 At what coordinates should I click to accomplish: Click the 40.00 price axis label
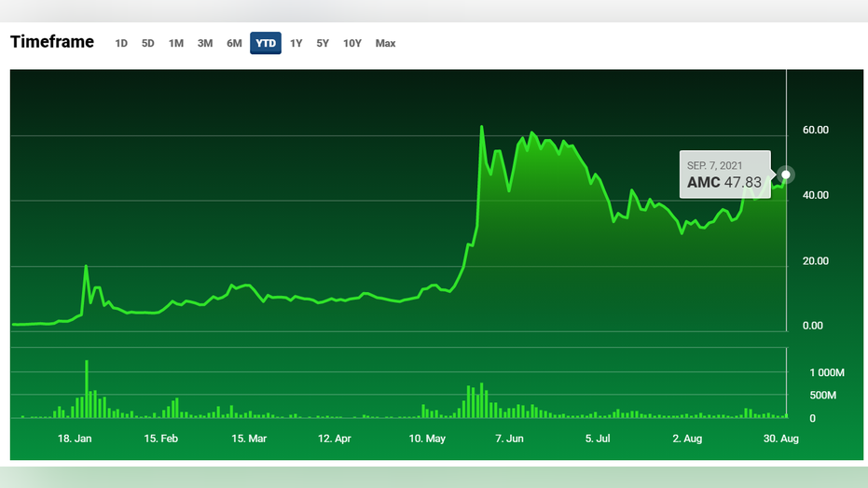[816, 195]
